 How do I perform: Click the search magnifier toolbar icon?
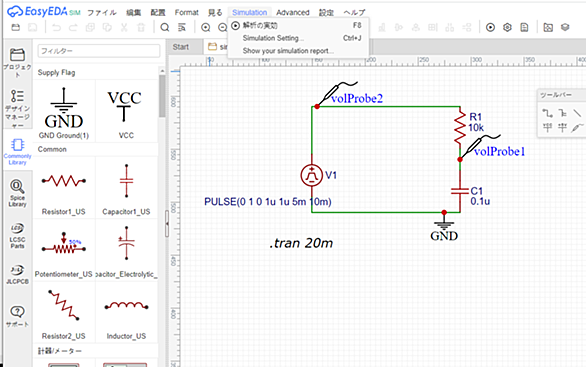click(165, 27)
